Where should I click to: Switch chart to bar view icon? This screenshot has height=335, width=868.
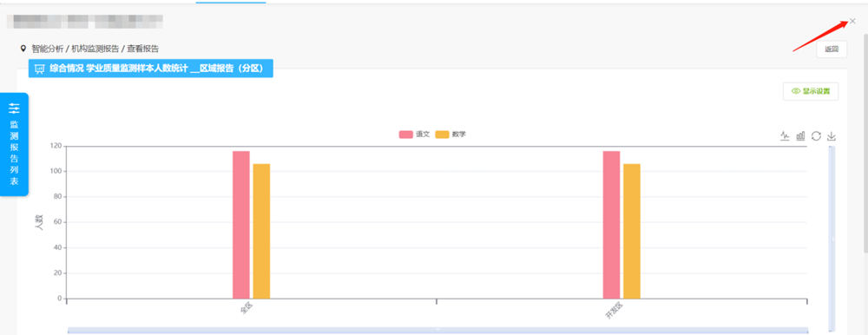tap(800, 135)
